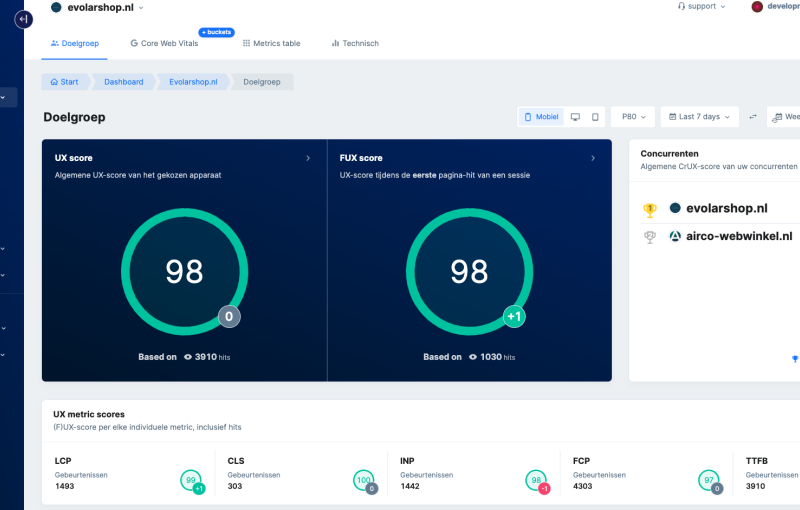Click the FCP score circle 97

709,480
